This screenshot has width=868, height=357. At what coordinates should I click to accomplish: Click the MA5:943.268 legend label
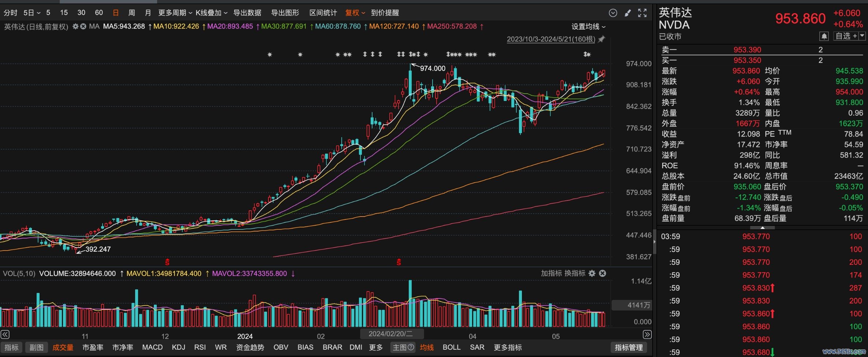pyautogui.click(x=124, y=26)
